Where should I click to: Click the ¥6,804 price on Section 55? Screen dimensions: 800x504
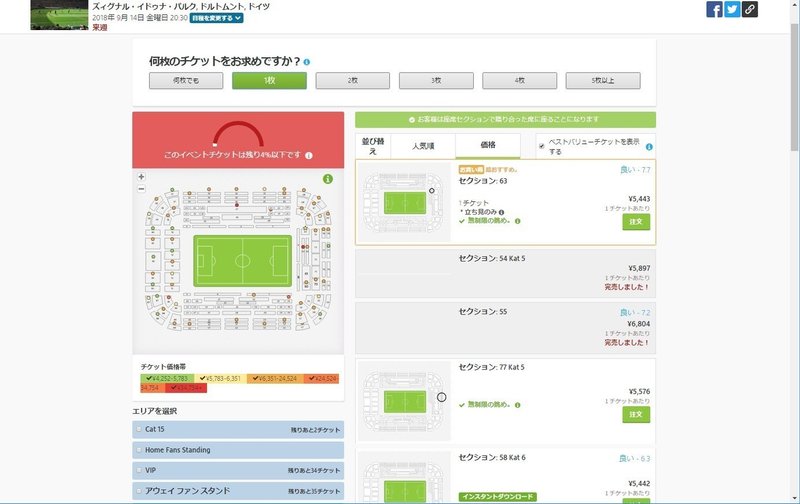[x=639, y=324]
